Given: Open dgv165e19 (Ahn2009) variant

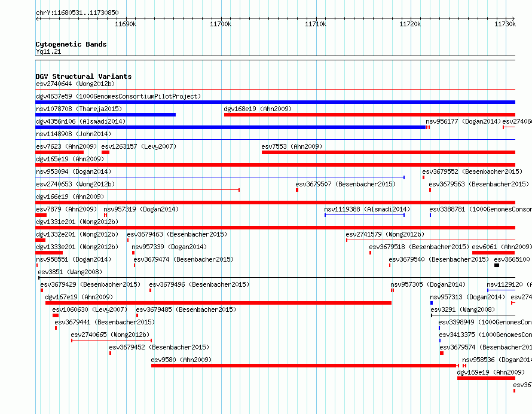Looking at the screenshot, I should tap(70, 159).
